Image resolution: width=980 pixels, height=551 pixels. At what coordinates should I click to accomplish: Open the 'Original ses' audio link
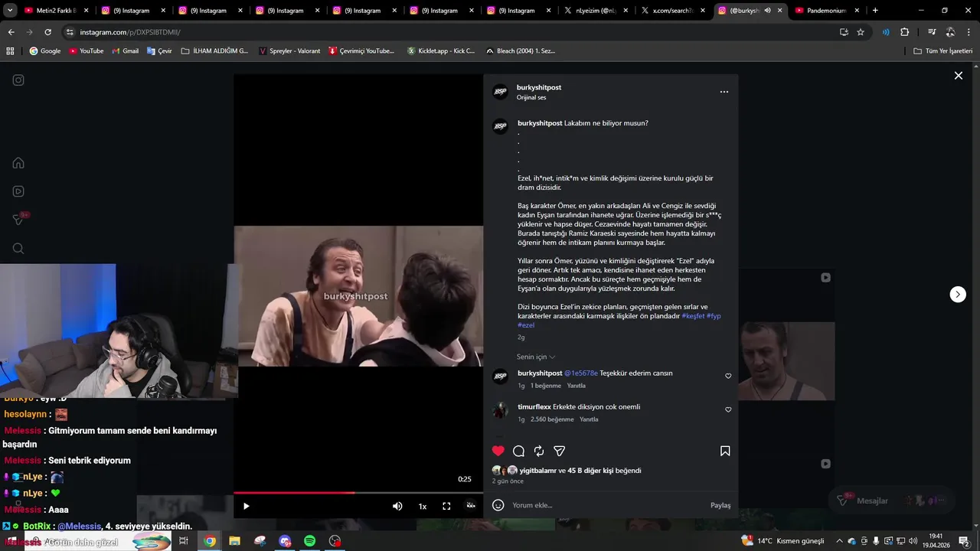[x=531, y=98]
